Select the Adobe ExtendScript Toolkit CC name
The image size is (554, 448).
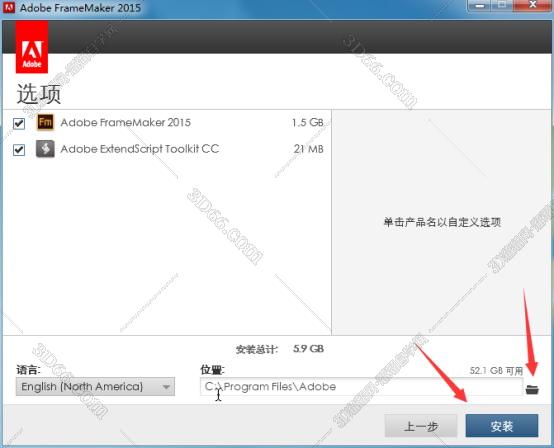pos(140,149)
